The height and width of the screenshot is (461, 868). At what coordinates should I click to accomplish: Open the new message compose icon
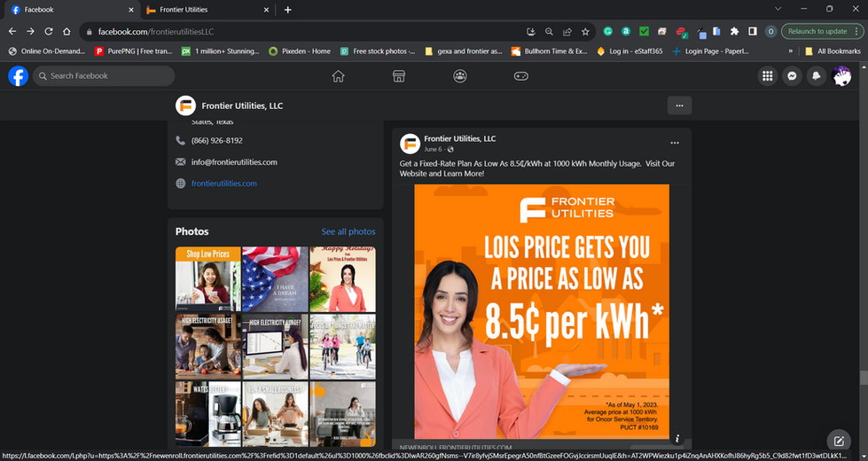coord(839,441)
